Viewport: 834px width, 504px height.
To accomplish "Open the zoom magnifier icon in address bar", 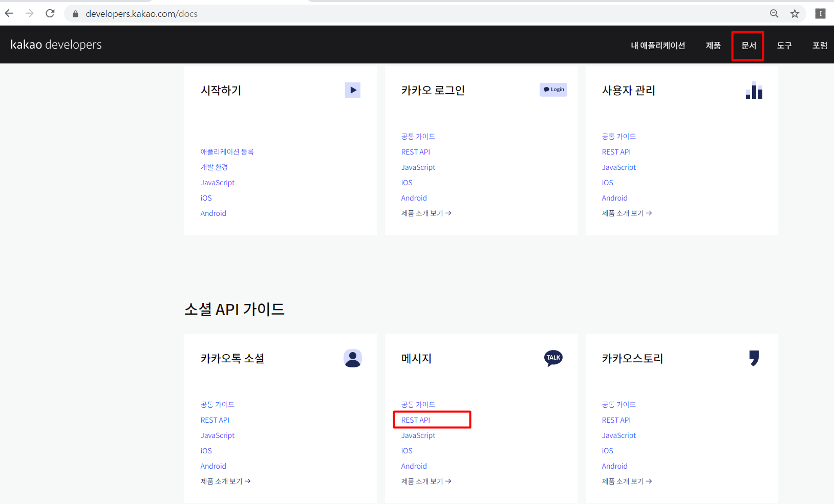I will 774,14.
